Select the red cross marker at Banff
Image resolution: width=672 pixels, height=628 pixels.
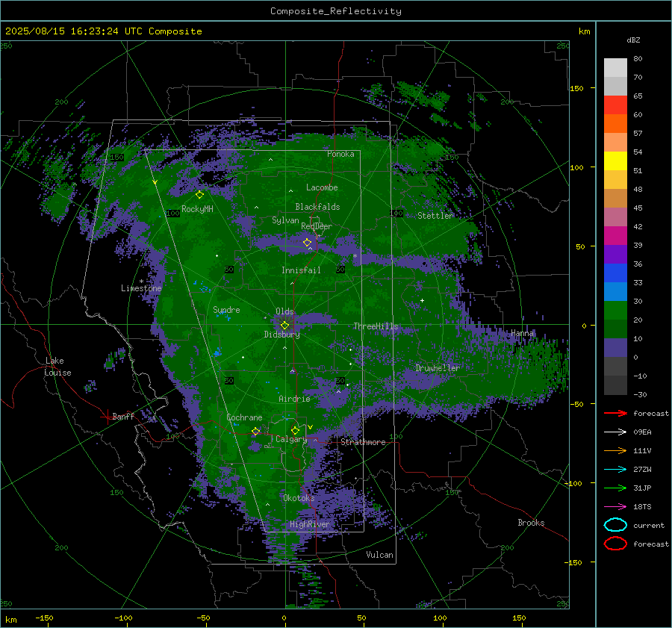coord(107,417)
